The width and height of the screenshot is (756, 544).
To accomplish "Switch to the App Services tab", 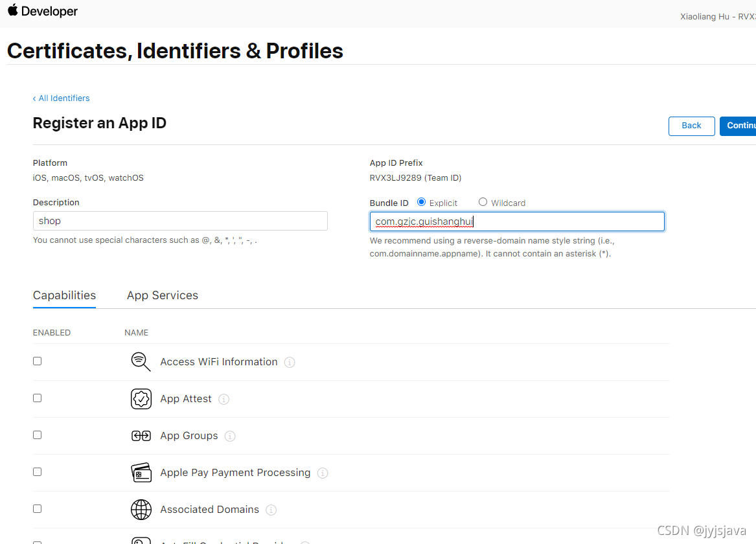I will tap(163, 295).
